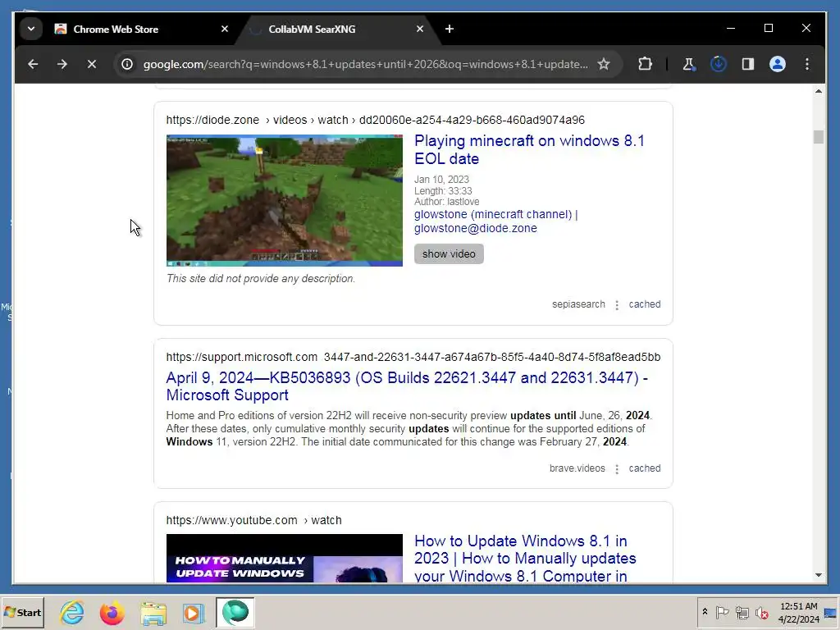
Task: Toggle the side panel icon
Action: [x=748, y=64]
